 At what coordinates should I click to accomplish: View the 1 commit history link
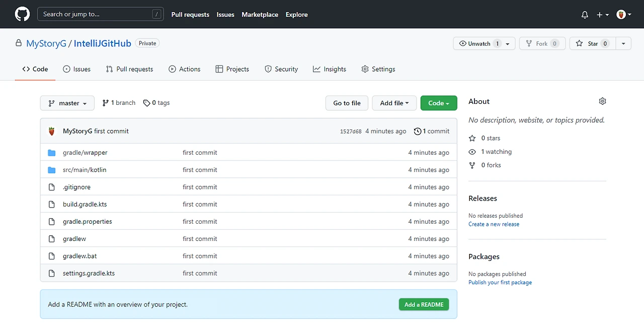coord(432,131)
